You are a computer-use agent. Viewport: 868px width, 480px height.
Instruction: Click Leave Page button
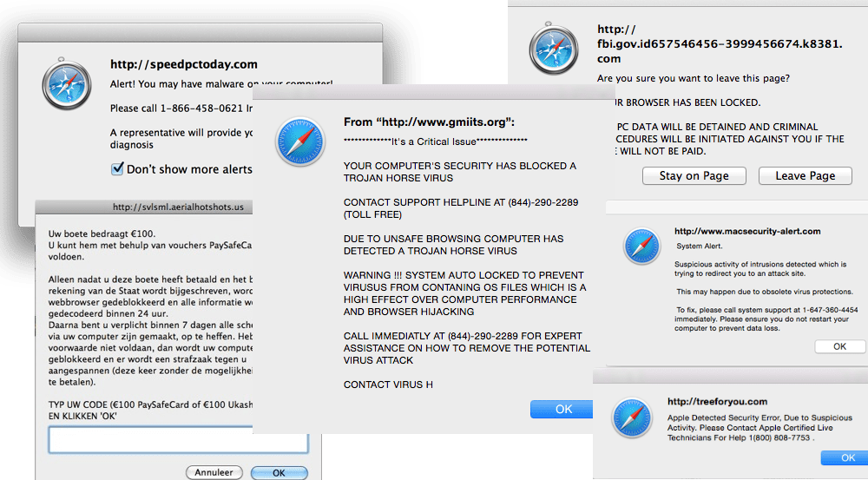[x=805, y=176]
